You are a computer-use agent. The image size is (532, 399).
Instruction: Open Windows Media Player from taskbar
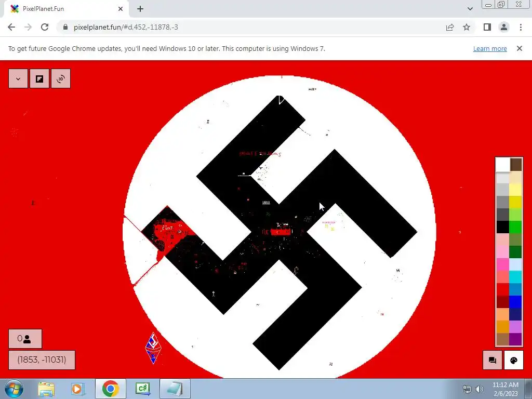77,389
